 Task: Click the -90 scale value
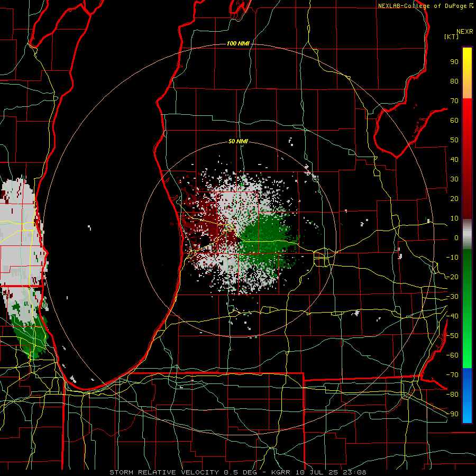coord(452,414)
